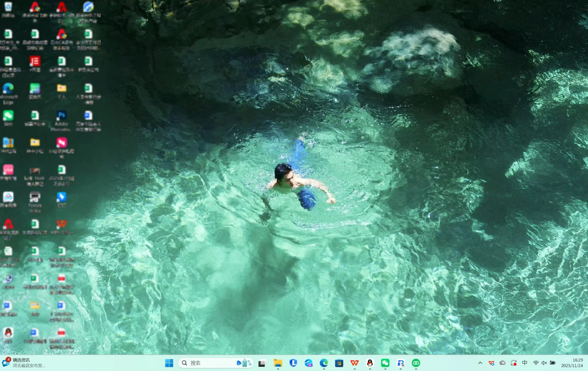
Task: Show hidden system tray icons
Action: click(480, 363)
